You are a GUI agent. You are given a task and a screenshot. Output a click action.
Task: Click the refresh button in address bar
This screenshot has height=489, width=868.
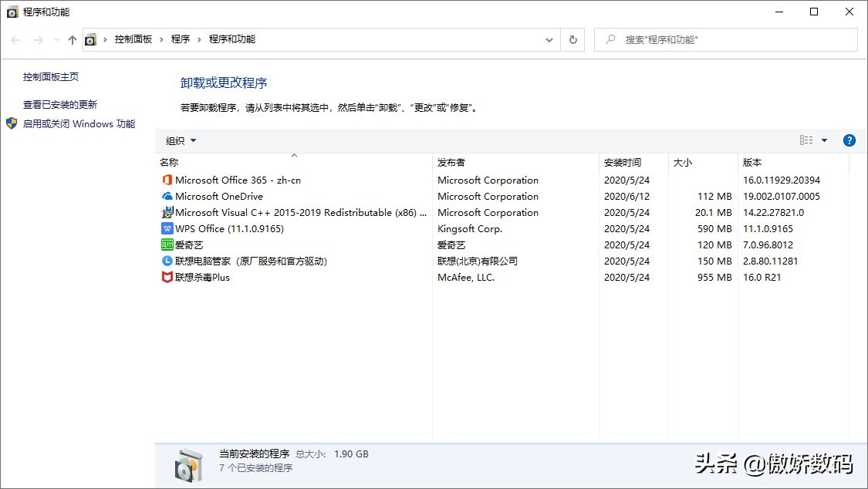(573, 40)
